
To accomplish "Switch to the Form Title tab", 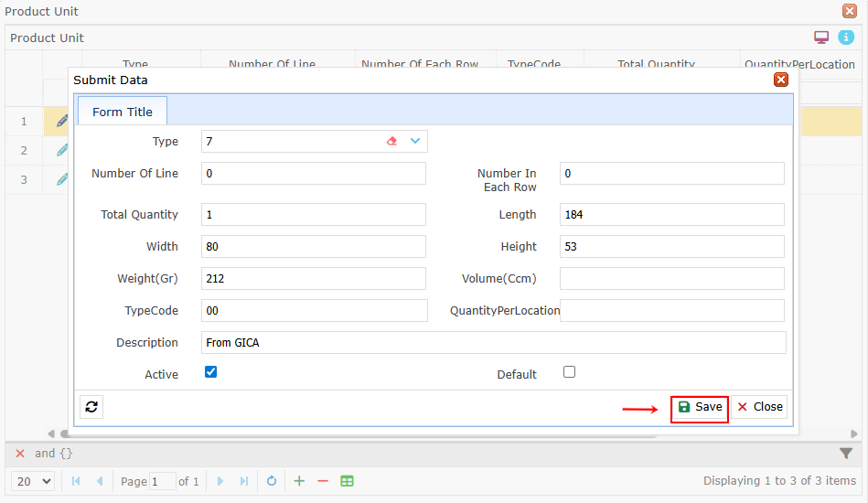I will tap(123, 112).
